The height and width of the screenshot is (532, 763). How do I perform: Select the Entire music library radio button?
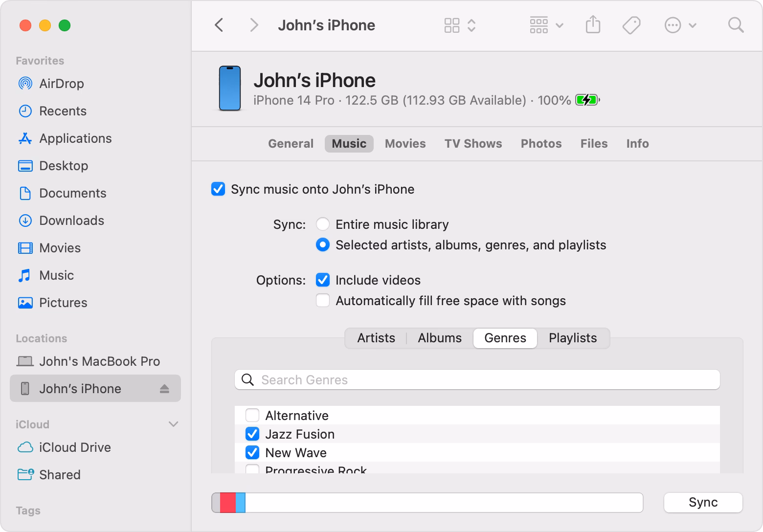[322, 224]
